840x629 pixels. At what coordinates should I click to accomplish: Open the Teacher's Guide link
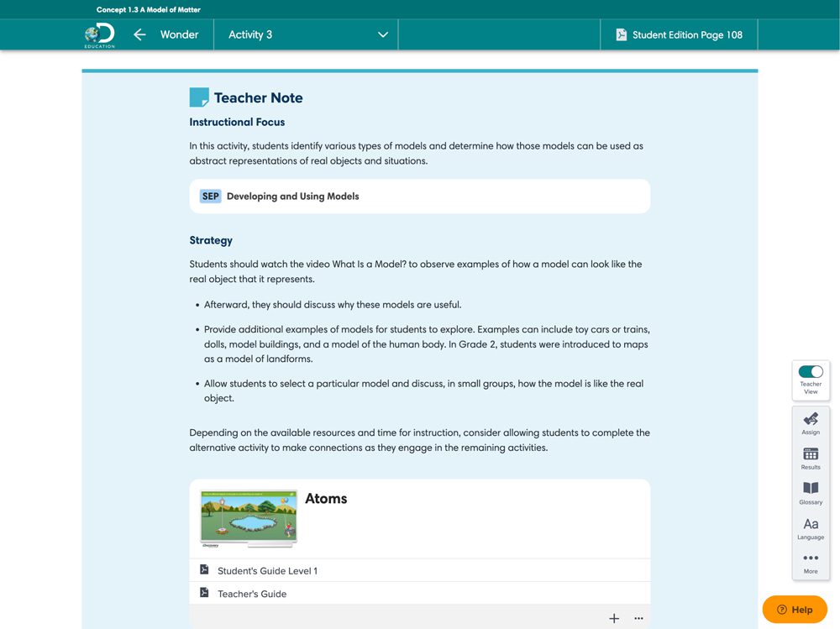[x=251, y=594]
